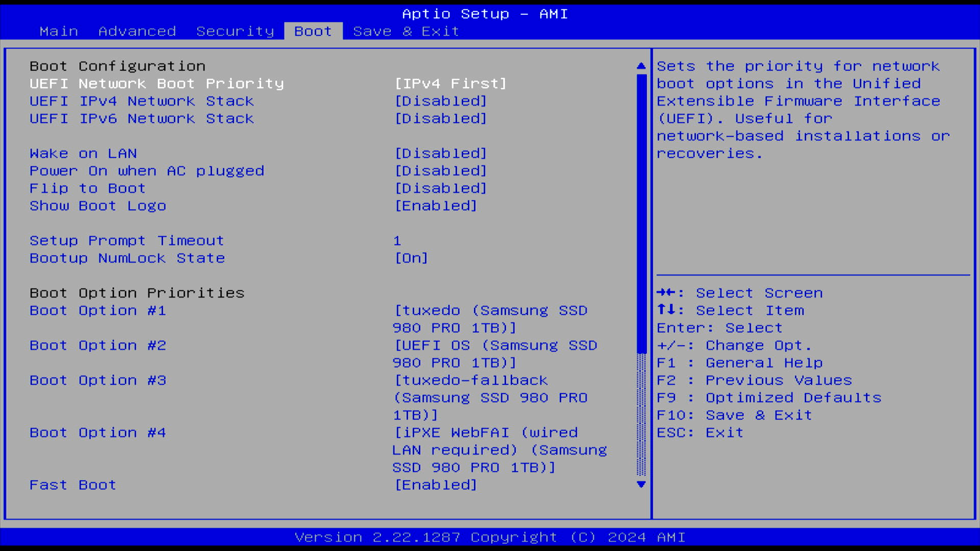
Task: Open UEFI Network Boot Priority IPv4 First dropdown
Action: point(450,83)
